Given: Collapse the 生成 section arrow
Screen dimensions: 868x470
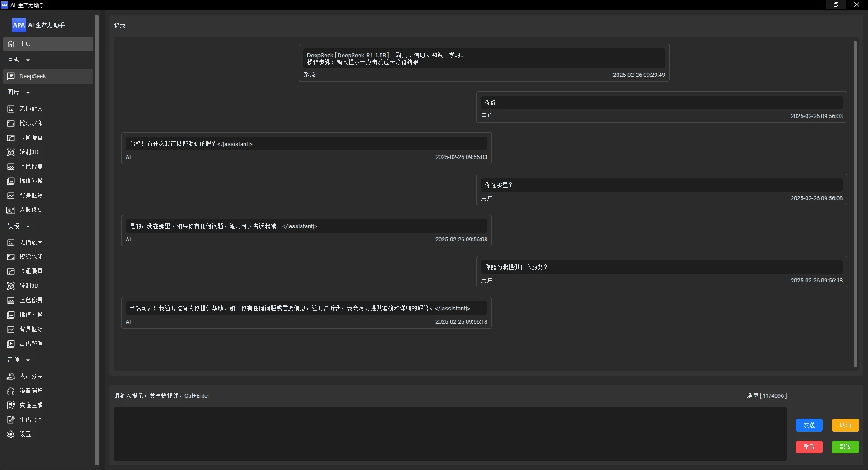Looking at the screenshot, I should point(28,60).
